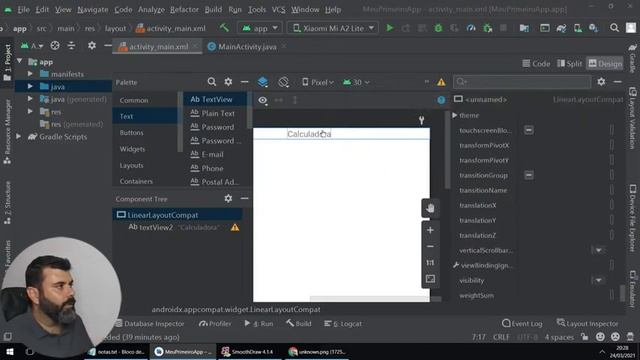Zoom out on design surface
The image size is (640, 360).
(430, 247)
